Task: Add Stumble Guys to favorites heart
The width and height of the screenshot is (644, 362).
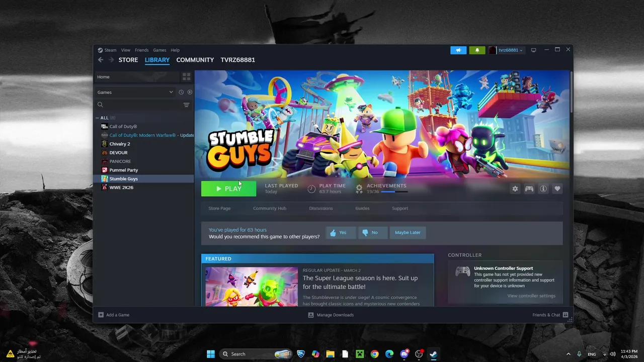Action: [557, 189]
